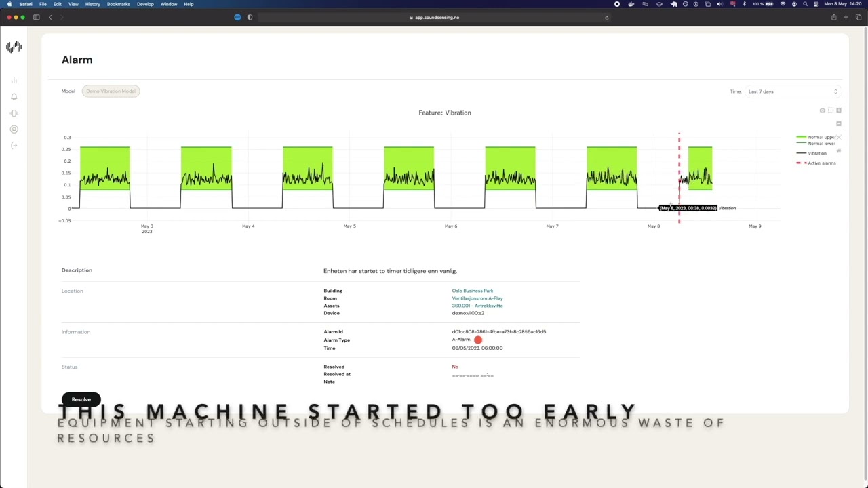
Task: Click the logout arrow icon in sidebar
Action: pos(14,146)
